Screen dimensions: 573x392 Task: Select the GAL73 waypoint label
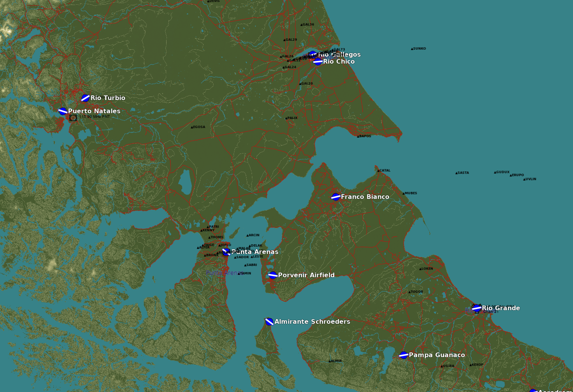coord(339,50)
